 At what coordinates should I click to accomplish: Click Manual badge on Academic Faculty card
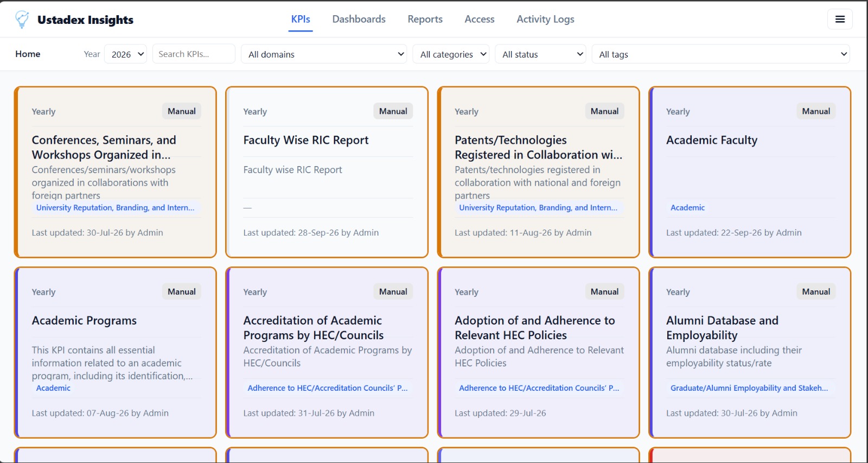pos(816,111)
